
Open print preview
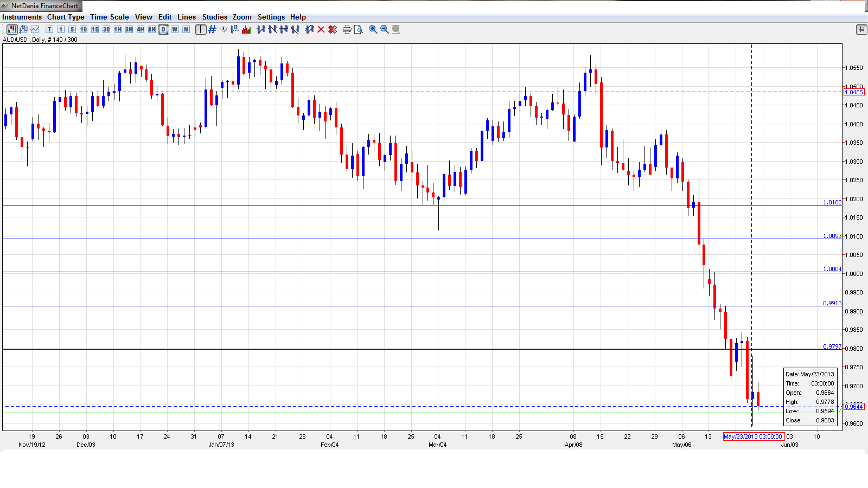(x=359, y=29)
